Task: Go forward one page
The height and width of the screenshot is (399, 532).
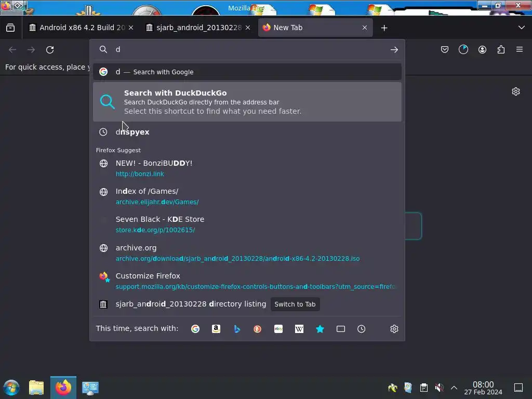Action: coord(31,50)
